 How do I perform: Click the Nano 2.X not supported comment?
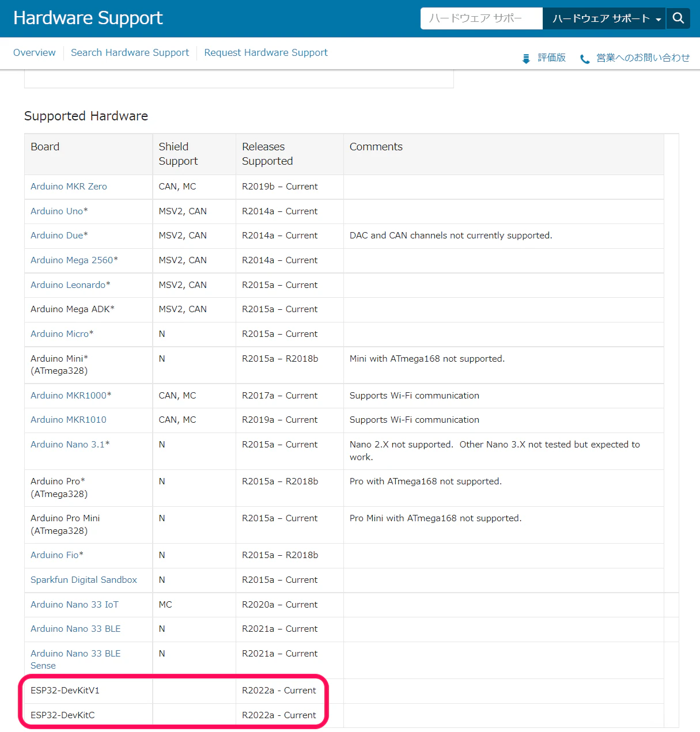click(x=495, y=451)
